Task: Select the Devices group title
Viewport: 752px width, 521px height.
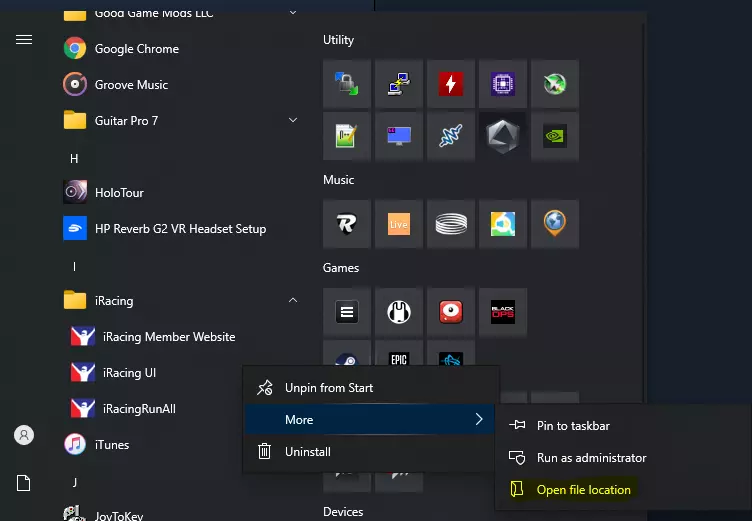Action: tap(343, 511)
